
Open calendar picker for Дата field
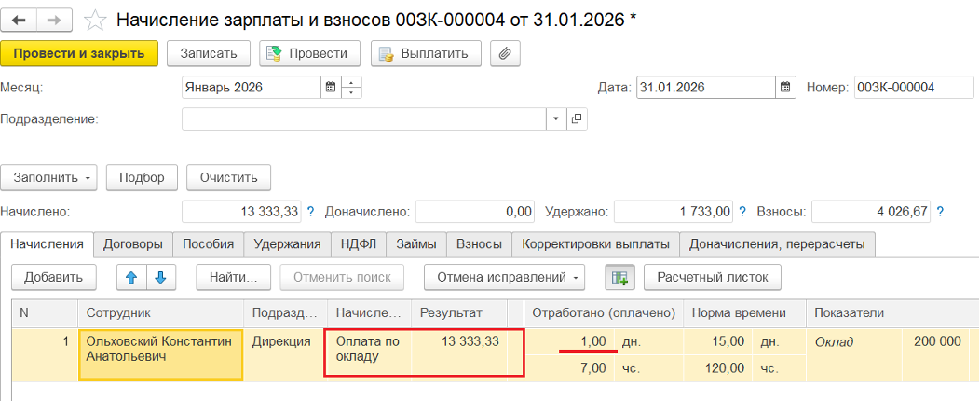[x=785, y=88]
